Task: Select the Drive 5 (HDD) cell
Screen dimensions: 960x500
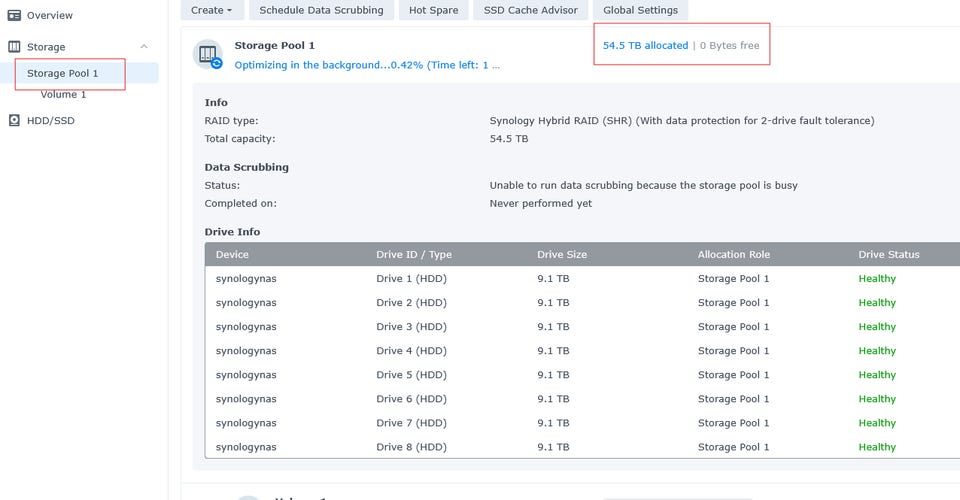Action: coord(411,375)
